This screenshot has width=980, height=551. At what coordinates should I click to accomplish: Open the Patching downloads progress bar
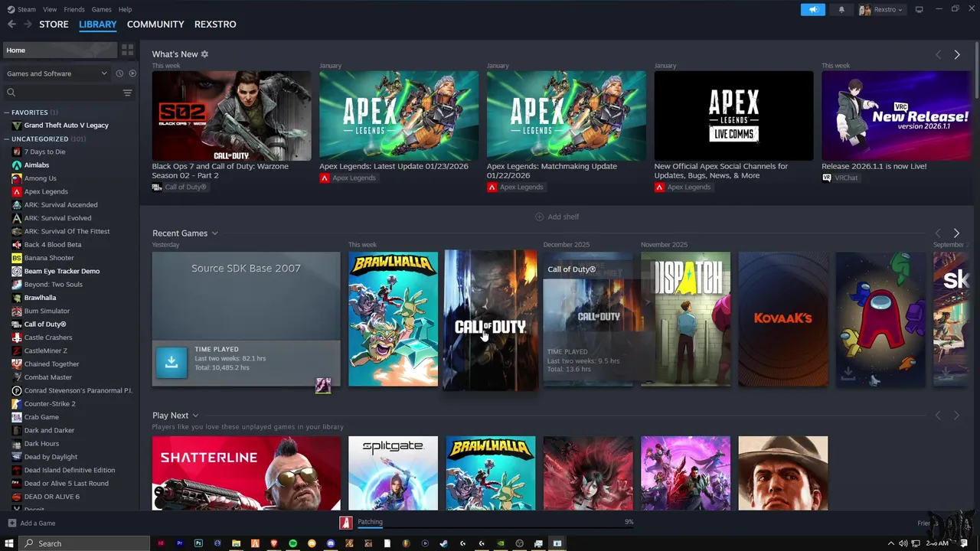point(495,522)
